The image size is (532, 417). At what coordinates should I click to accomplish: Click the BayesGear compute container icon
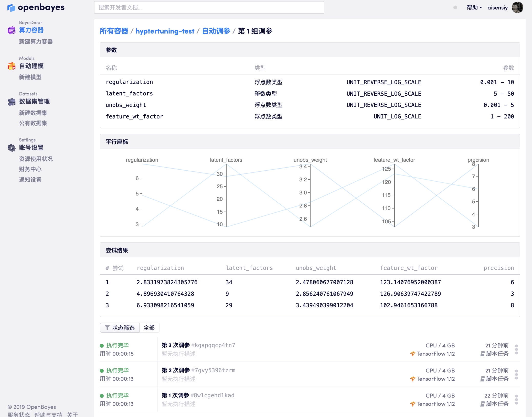tap(12, 30)
